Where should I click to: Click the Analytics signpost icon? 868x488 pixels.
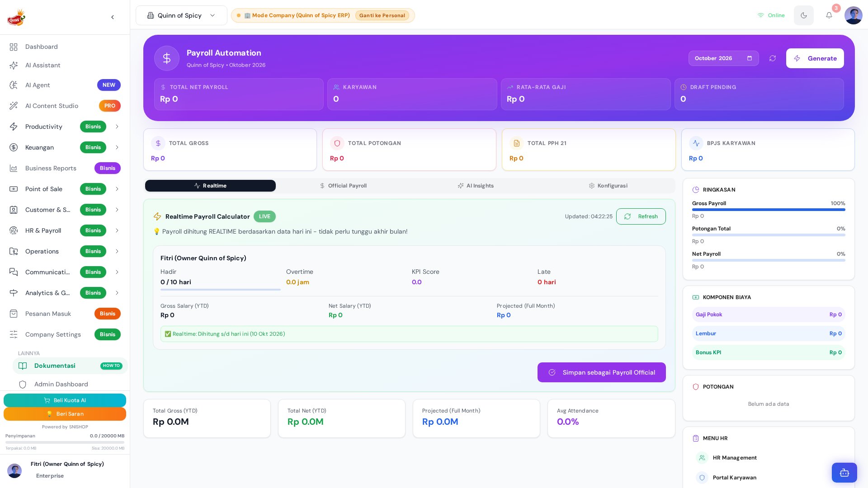pyautogui.click(x=14, y=293)
